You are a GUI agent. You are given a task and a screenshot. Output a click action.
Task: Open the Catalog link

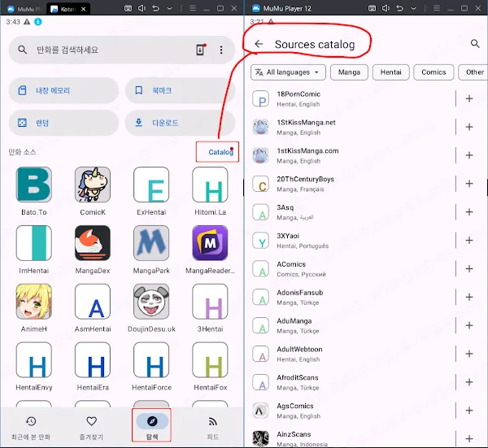220,152
